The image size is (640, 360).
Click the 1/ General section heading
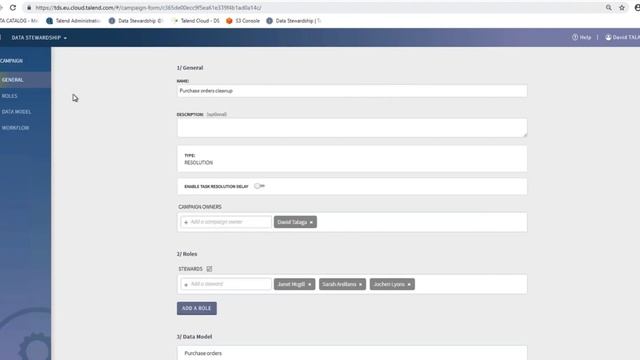(190, 68)
